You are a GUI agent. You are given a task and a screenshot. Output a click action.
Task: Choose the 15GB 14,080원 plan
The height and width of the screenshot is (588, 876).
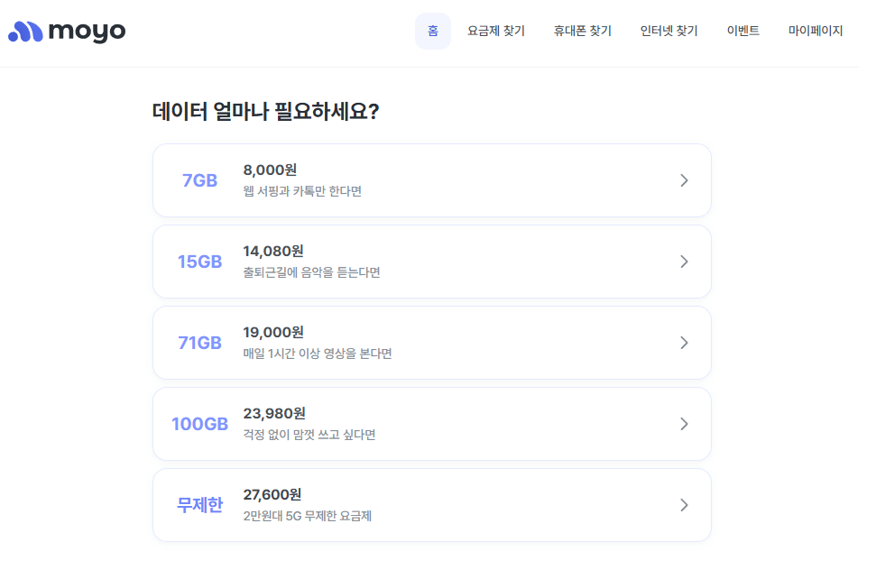431,261
